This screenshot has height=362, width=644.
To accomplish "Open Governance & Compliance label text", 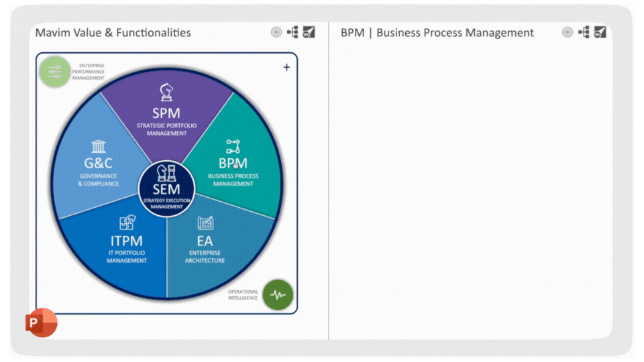I will (x=98, y=180).
